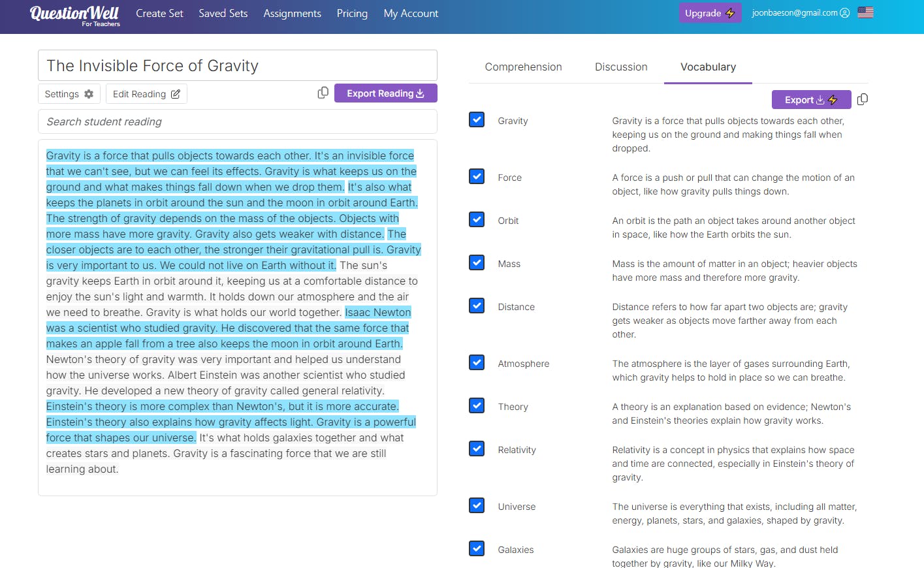Click highlighted sentence 'Isaac Newton was a scientist'
Viewport: 924px width, 568px height.
(x=229, y=328)
